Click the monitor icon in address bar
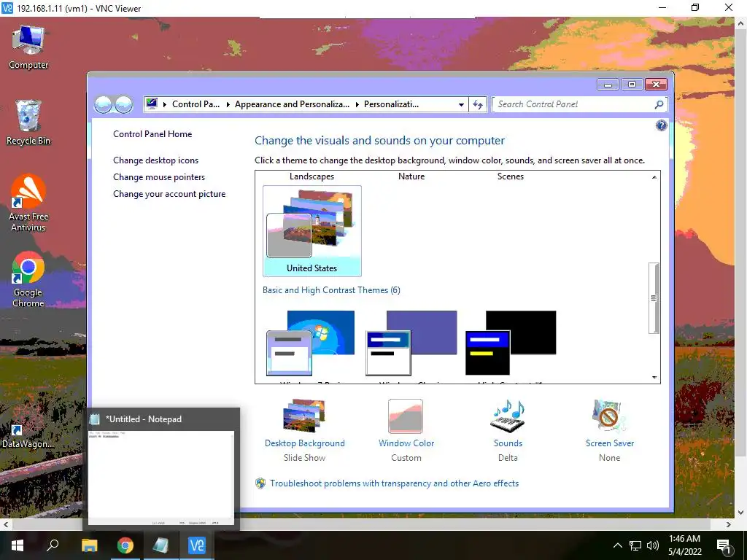 point(152,104)
